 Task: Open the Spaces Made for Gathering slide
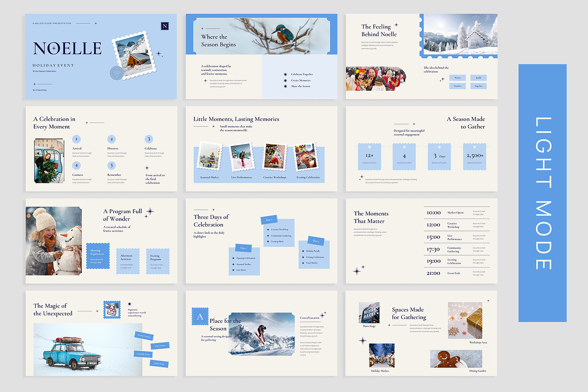pos(421,333)
